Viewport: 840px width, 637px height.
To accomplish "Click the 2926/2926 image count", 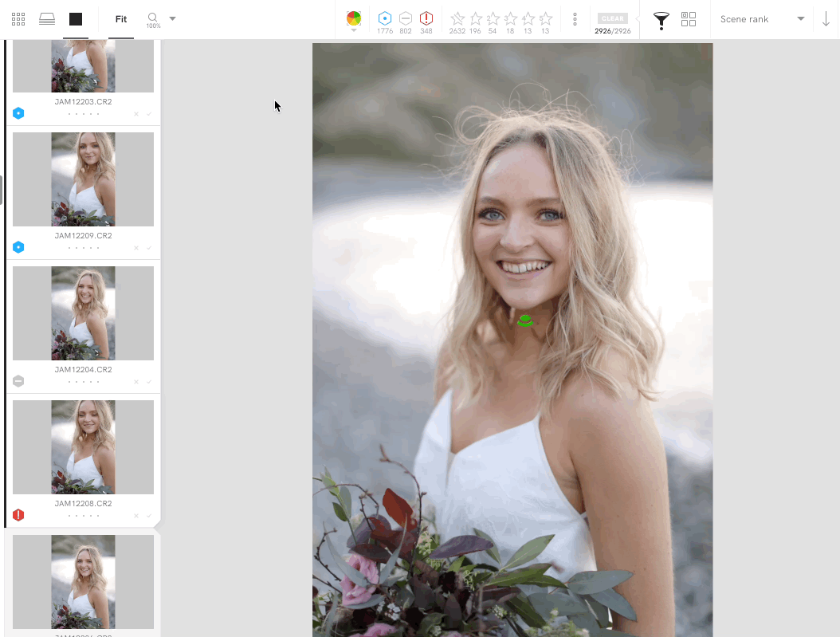I will (x=612, y=31).
